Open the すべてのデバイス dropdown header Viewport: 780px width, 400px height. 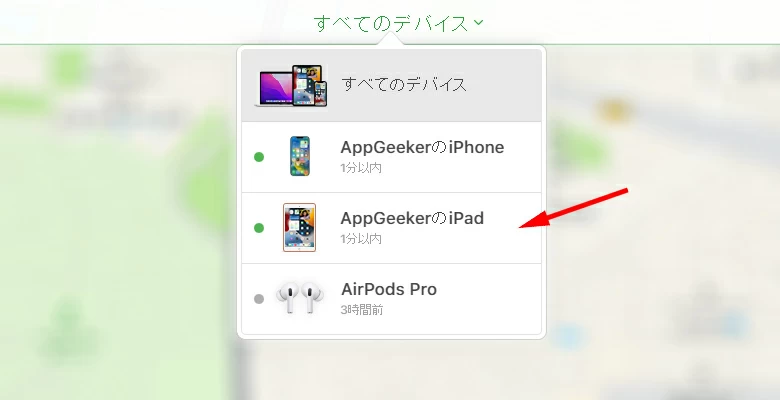coord(398,23)
